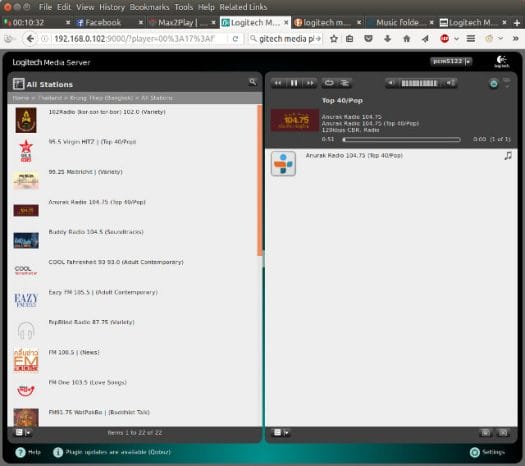Toggle the player power button
The image size is (525, 466).
(493, 83)
